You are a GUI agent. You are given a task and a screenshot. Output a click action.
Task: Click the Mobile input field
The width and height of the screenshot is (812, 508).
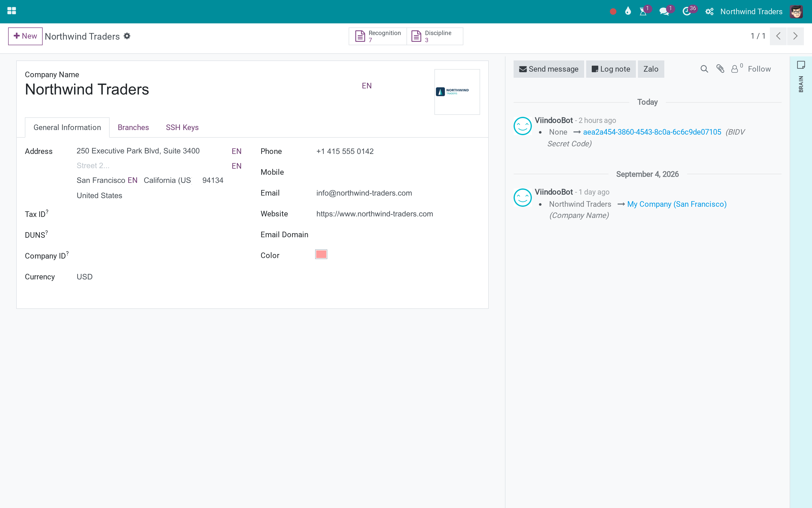[398, 172]
